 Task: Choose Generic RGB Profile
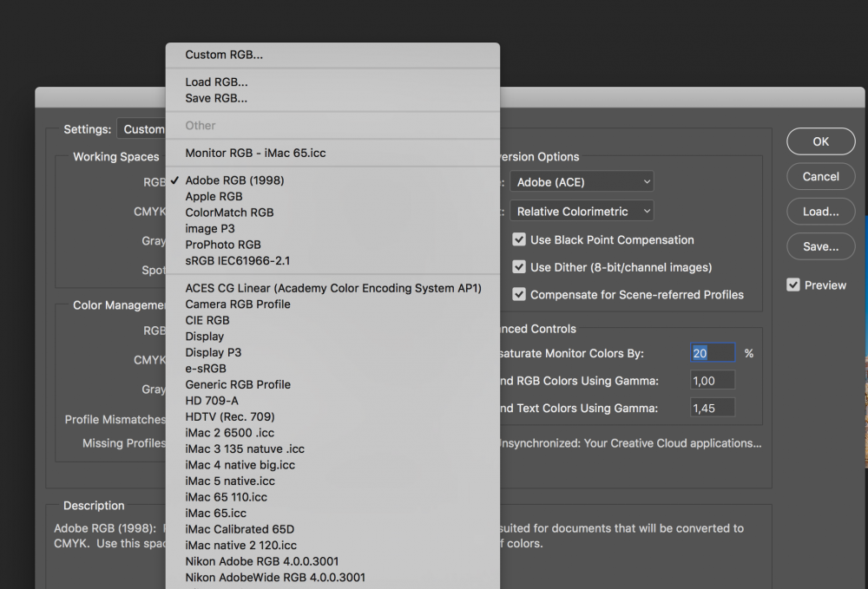point(332,384)
